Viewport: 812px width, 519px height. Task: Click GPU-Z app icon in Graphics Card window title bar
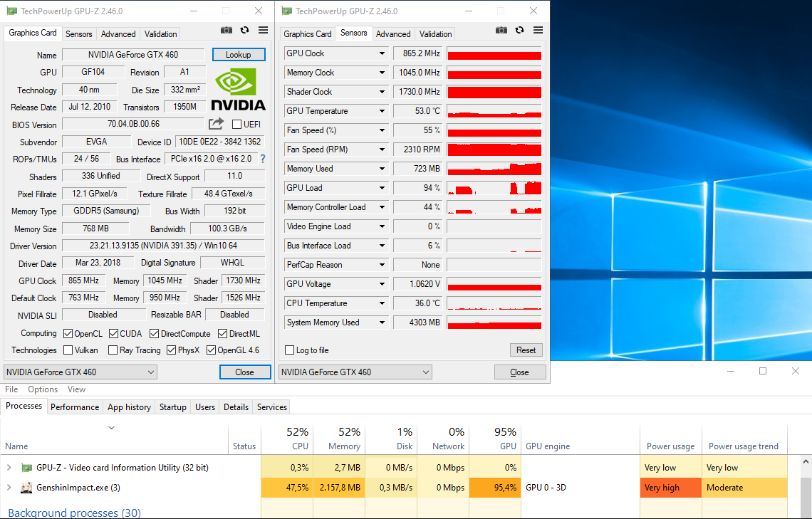11,11
